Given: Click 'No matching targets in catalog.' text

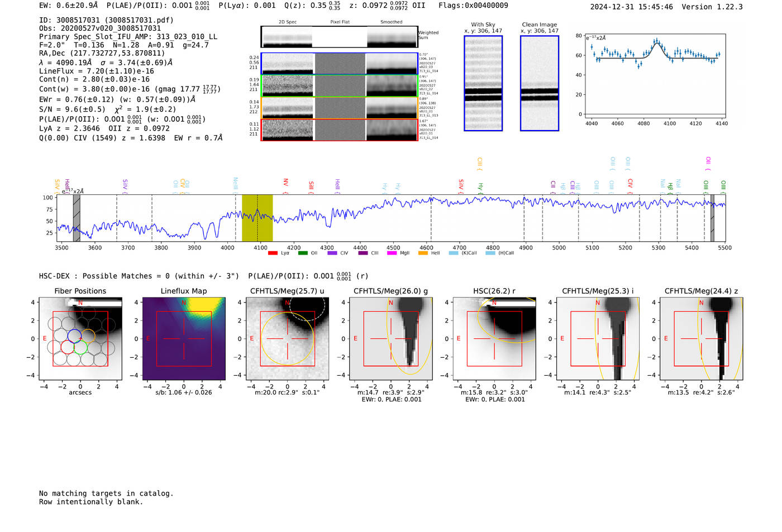Looking at the screenshot, I should point(106,493).
